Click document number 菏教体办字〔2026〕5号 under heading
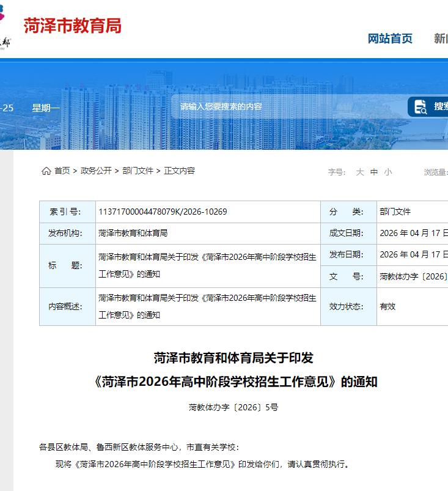This screenshot has width=448, height=491. (x=233, y=407)
